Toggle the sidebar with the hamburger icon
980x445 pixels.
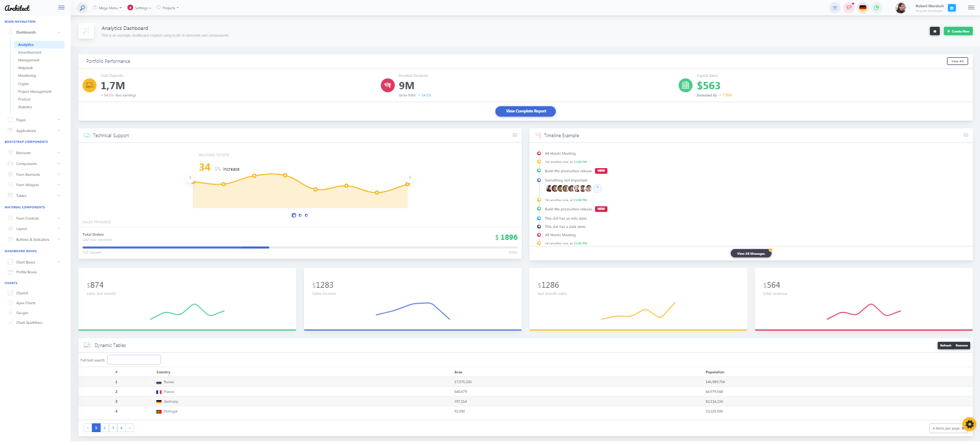[x=61, y=8]
